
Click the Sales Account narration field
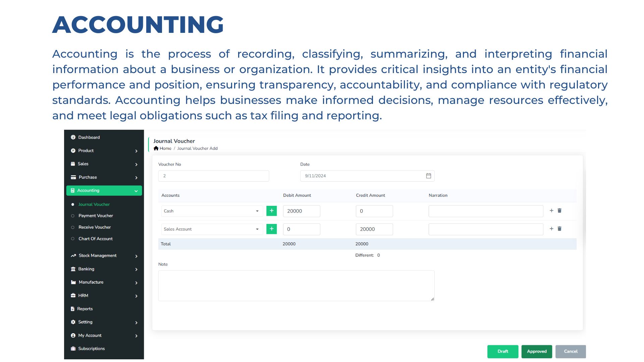pos(486,229)
